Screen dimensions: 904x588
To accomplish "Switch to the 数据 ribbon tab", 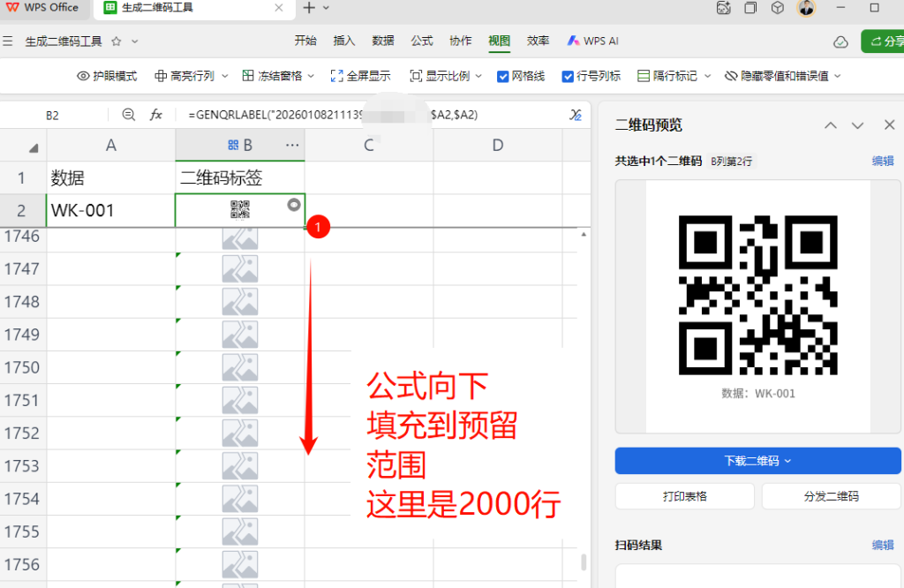I will [383, 41].
